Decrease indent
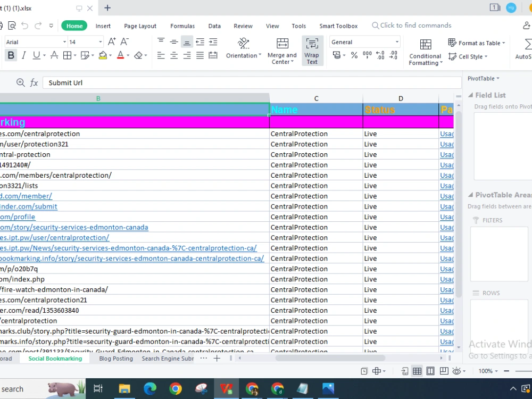This screenshot has height=399, width=532. click(x=200, y=41)
